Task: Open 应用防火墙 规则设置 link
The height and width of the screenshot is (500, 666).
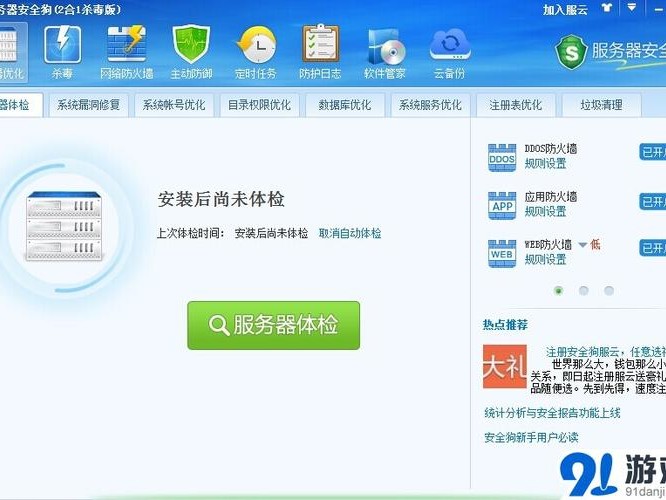Action: (545, 212)
